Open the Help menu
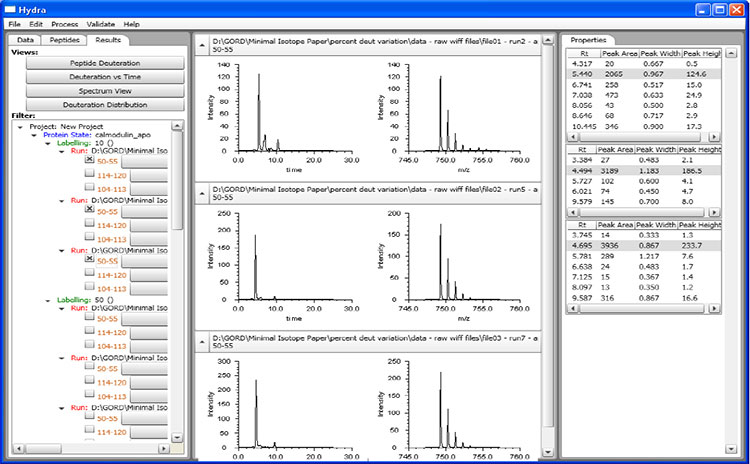This screenshot has width=750, height=464. [132, 24]
